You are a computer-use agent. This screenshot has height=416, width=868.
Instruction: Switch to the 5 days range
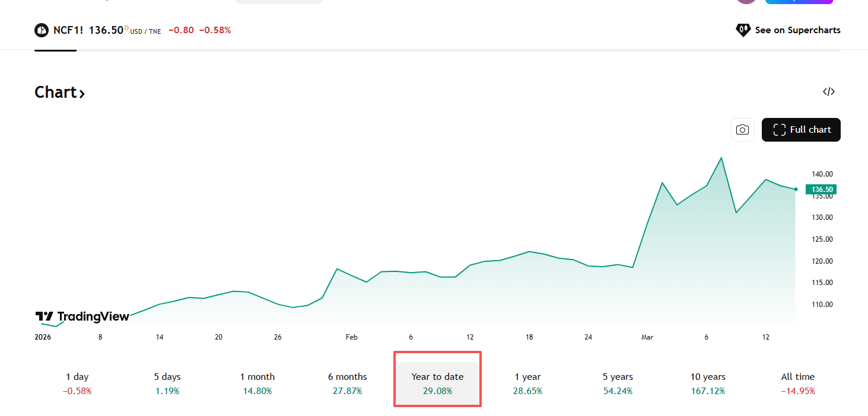[167, 383]
